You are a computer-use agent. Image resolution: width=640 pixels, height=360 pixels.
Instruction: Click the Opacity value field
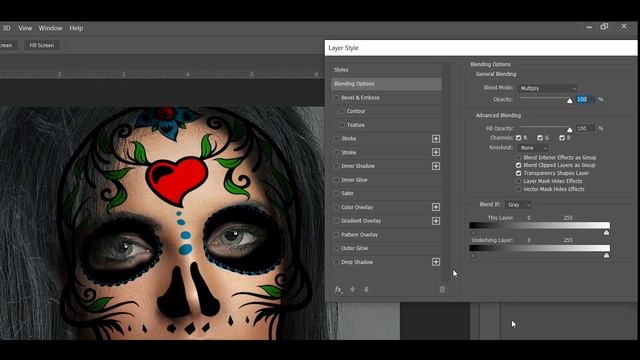[x=585, y=99]
